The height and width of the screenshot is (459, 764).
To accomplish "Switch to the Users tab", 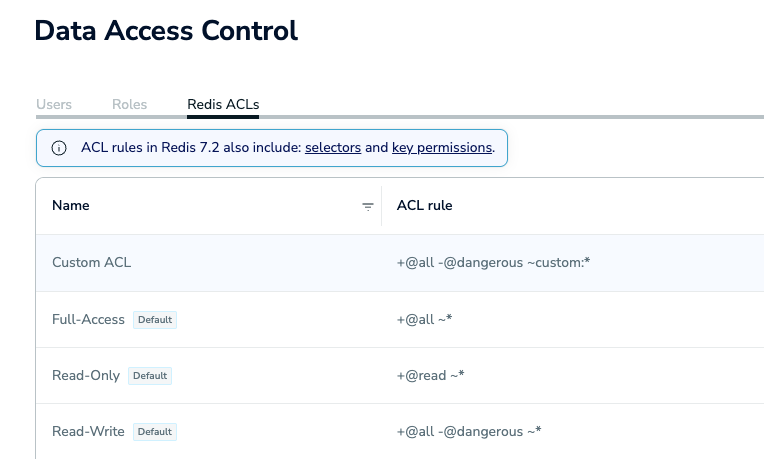I will 54,104.
